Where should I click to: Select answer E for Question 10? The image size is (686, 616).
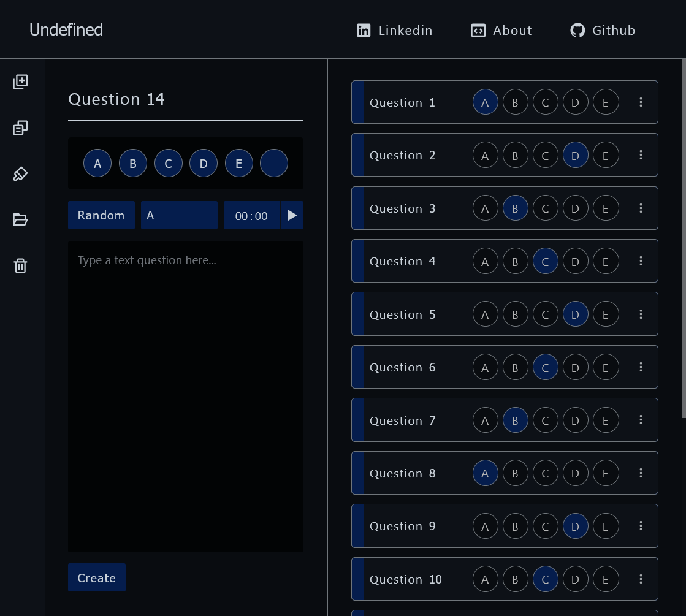tap(606, 579)
